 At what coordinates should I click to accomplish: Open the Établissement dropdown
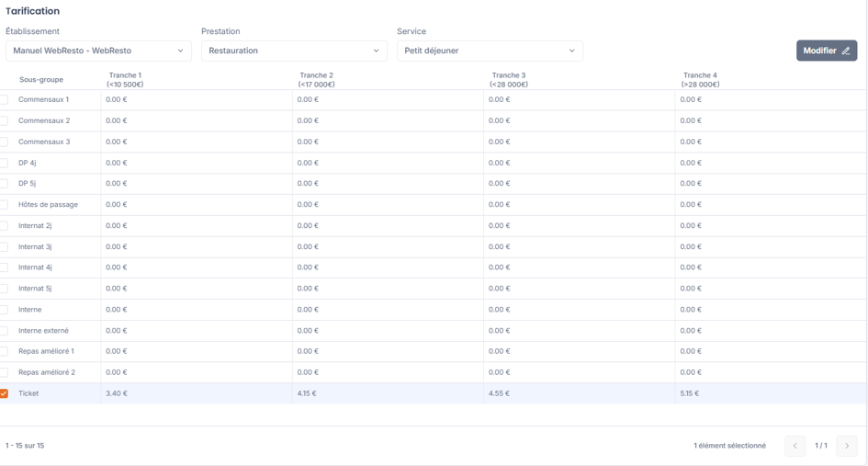coord(98,51)
